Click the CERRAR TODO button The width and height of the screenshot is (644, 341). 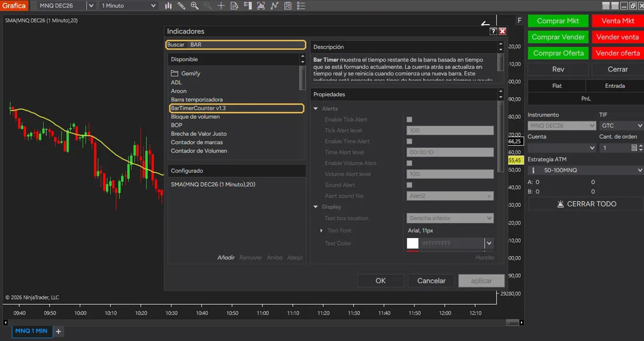coord(585,204)
